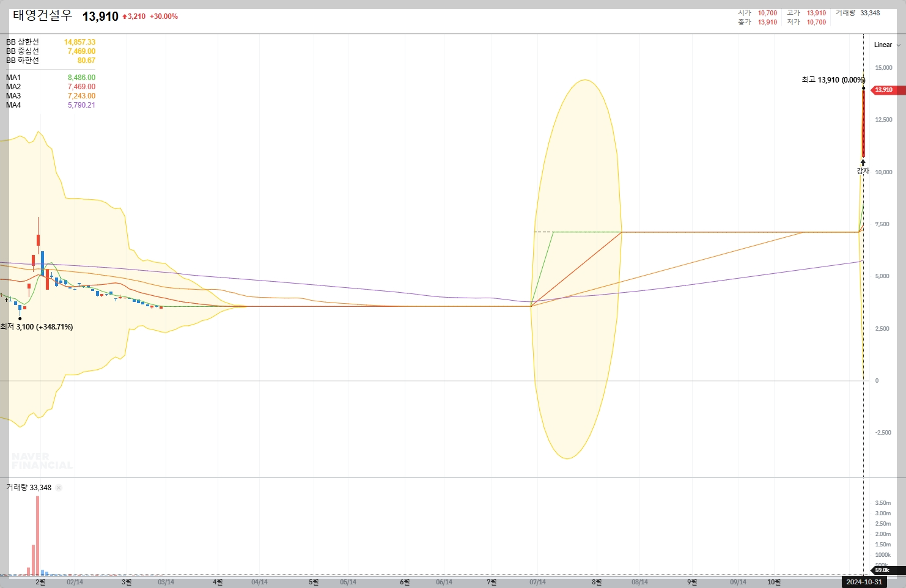Click the 최고 13,910 (0.00%) high marker label
The image size is (906, 588).
coord(833,80)
